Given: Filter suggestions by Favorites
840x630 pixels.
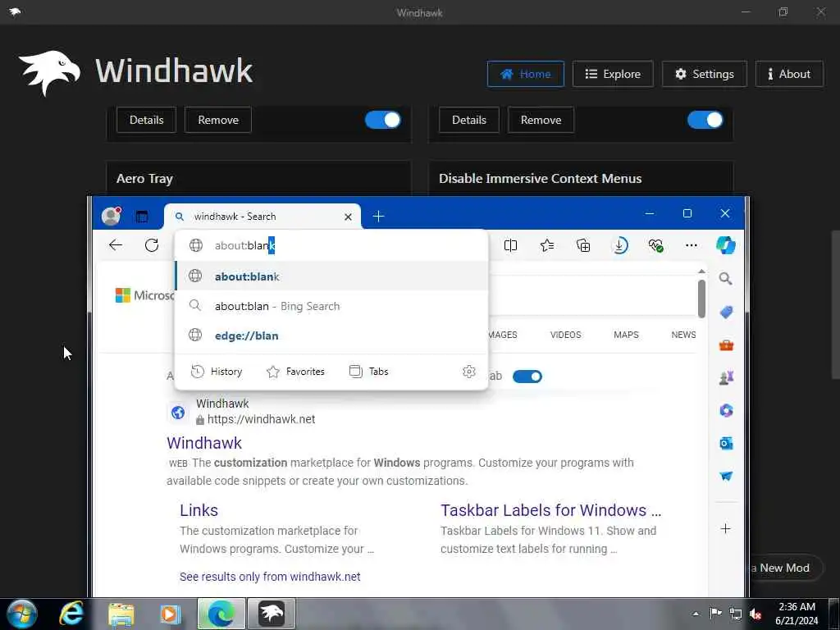Looking at the screenshot, I should [x=295, y=372].
